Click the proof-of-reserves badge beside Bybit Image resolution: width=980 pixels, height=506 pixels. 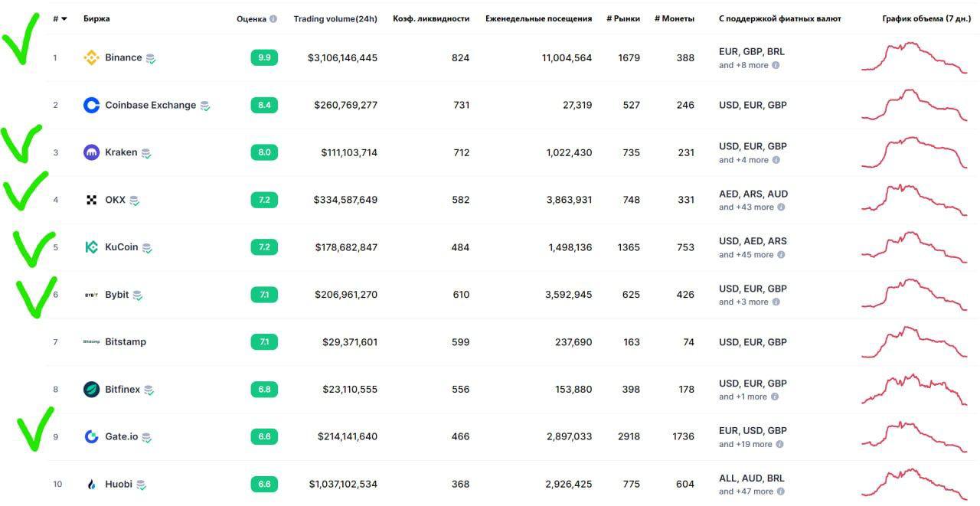(x=138, y=295)
